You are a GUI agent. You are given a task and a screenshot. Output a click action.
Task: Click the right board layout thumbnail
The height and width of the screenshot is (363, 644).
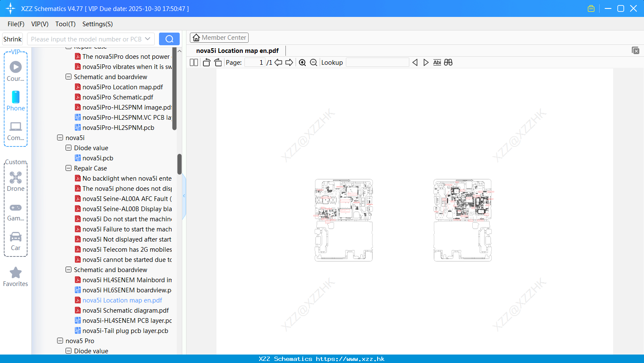click(463, 220)
